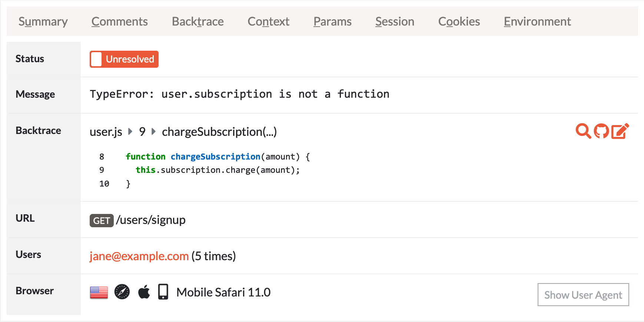
Task: View the Cookies tab
Action: 459,21
